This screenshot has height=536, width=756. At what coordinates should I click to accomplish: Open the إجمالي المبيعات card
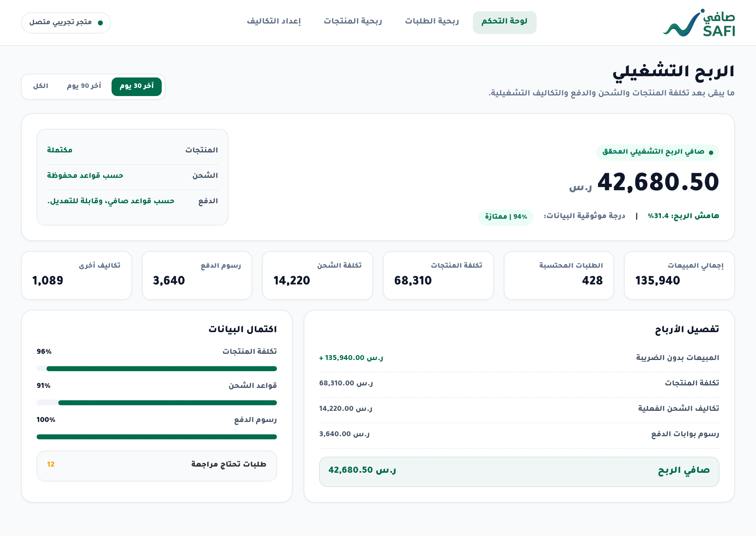[x=679, y=275]
